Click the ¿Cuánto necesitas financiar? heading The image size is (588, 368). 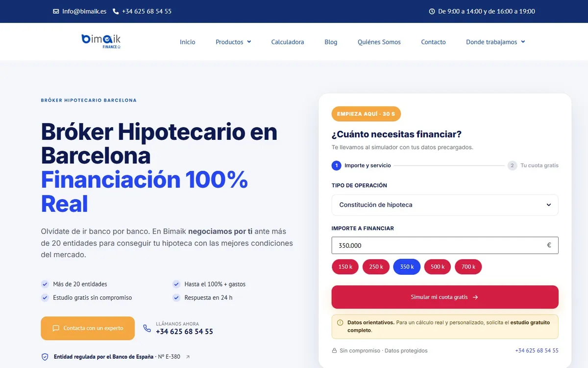pos(396,134)
